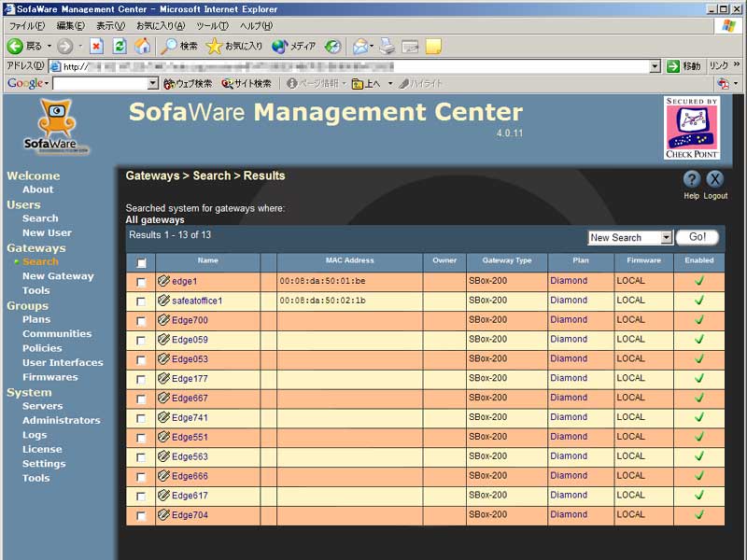
Task: Click the Logout X icon
Action: (714, 179)
